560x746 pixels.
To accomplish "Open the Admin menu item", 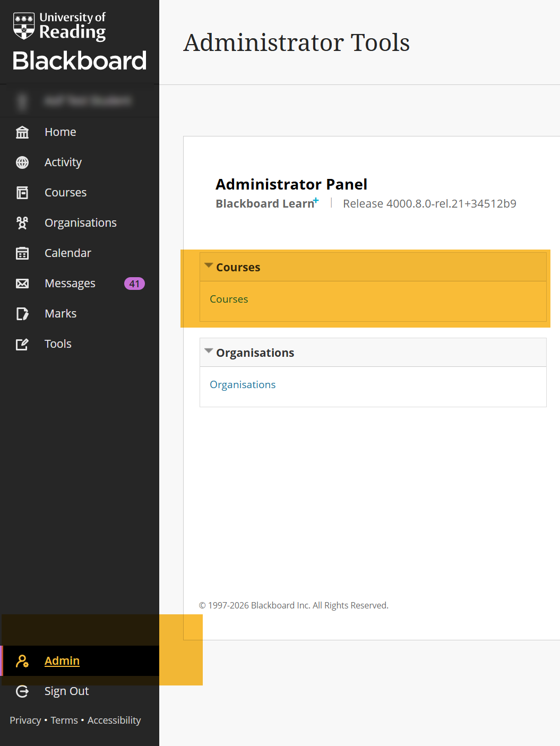I will [x=62, y=661].
